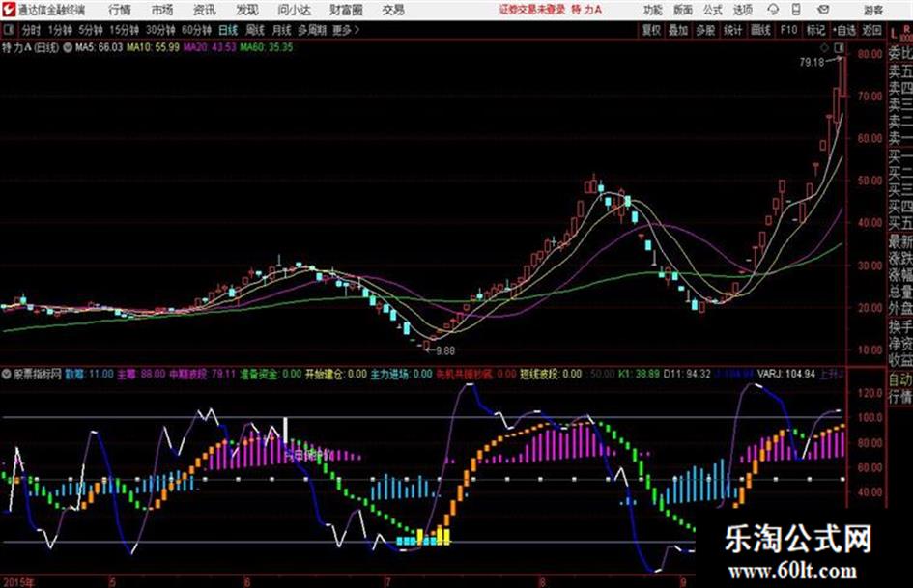Screen dimensions: 913x588
Task: Click the 79.18 high price label
Action: [x=812, y=63]
